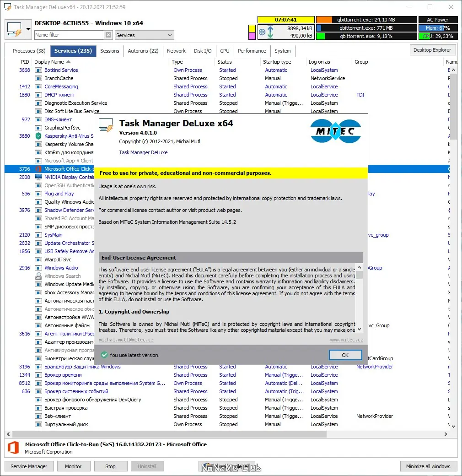Click Windows Audio service icon
The height and width of the screenshot is (476, 462).
click(38, 268)
